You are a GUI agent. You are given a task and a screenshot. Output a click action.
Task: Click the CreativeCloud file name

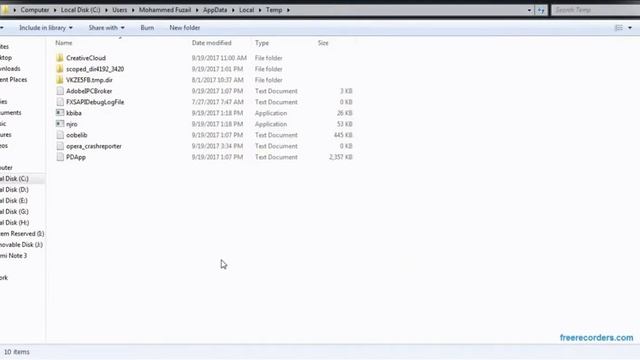[86, 58]
